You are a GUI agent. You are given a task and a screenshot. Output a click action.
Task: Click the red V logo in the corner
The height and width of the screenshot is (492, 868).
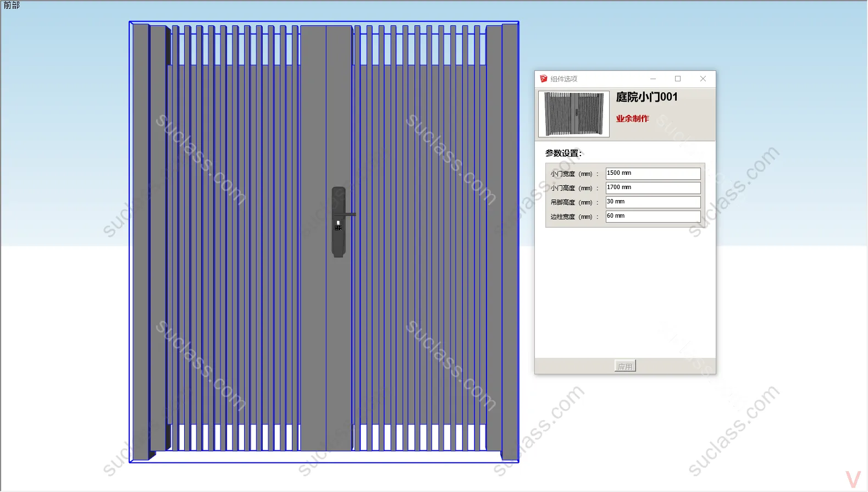click(x=853, y=479)
